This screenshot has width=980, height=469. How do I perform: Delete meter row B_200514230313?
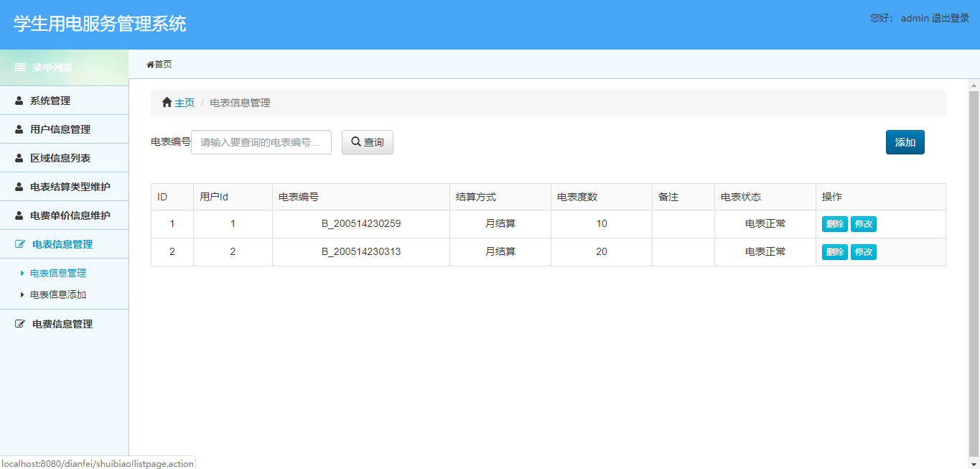[x=835, y=252]
